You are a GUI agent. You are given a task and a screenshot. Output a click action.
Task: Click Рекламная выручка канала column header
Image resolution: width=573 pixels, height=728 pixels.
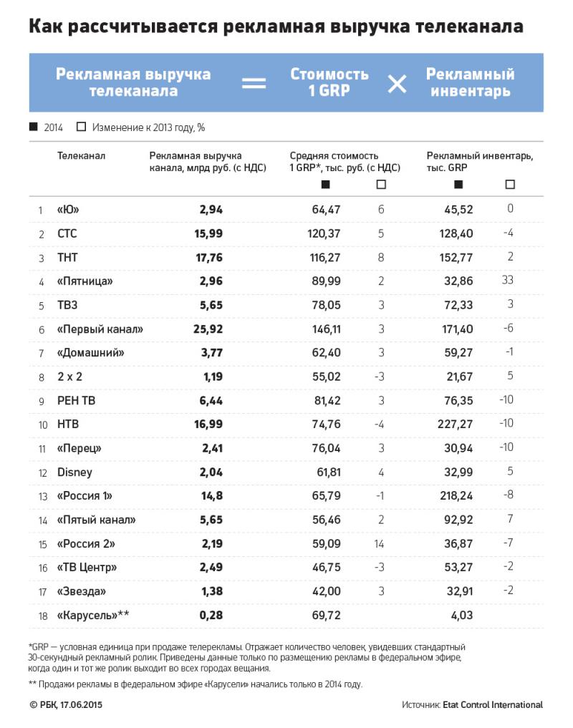(208, 162)
